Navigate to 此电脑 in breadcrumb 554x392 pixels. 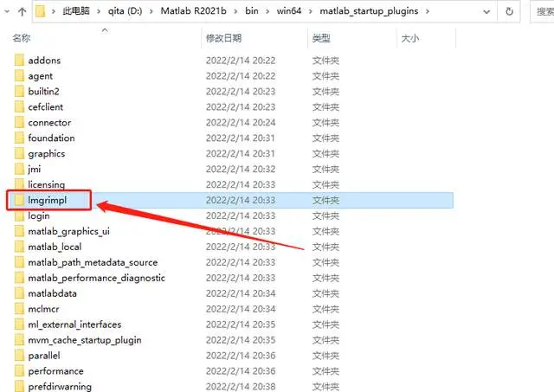coord(76,11)
